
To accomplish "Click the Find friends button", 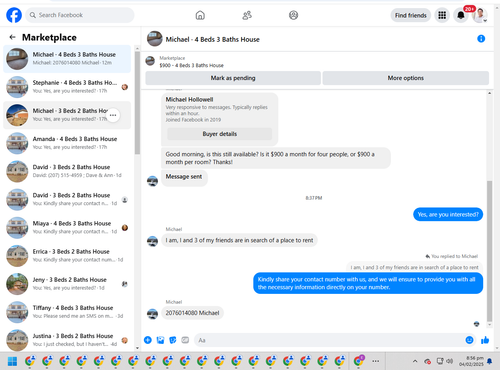I will coord(411,15).
